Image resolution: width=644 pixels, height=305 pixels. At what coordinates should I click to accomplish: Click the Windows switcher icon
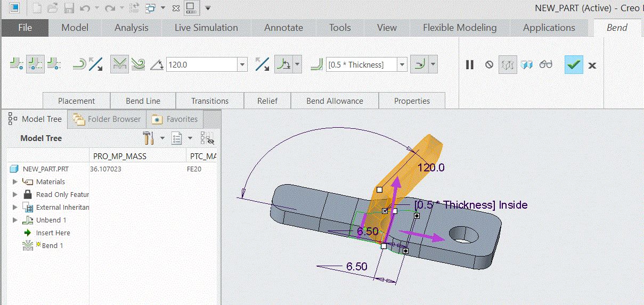[150, 8]
